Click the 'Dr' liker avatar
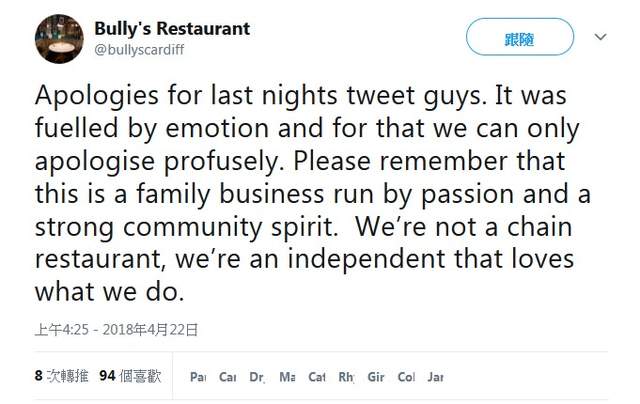This screenshot has height=404, width=640. [257, 378]
